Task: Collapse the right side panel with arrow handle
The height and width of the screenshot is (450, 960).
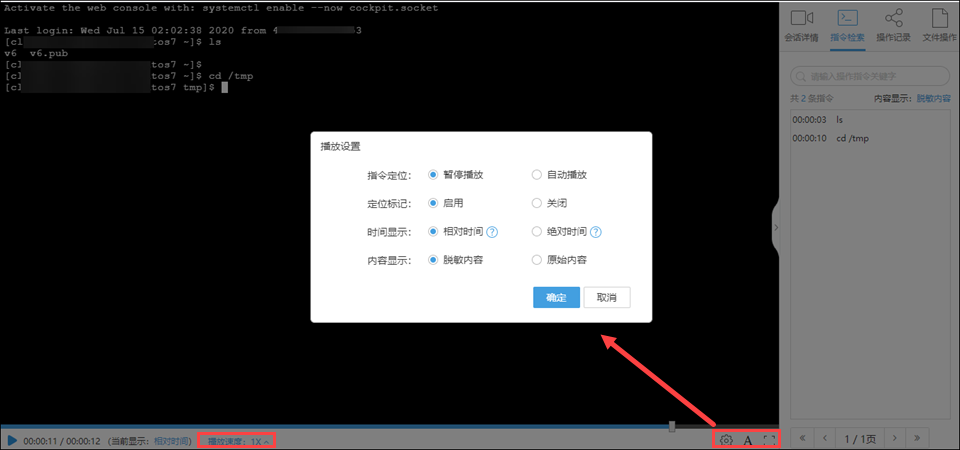Action: [776, 227]
